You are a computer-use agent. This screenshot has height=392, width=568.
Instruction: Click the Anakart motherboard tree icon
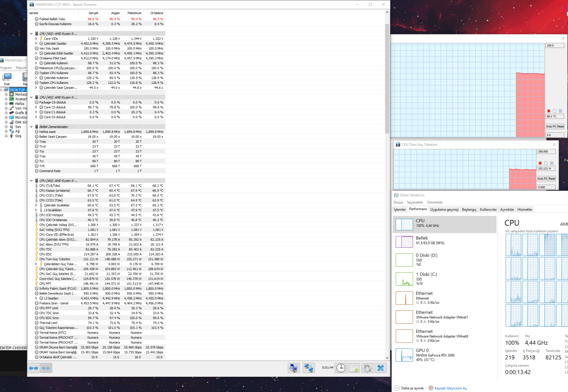12,99
